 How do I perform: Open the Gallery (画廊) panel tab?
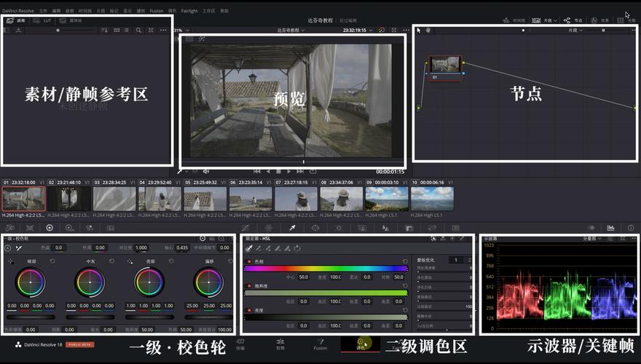[16, 20]
